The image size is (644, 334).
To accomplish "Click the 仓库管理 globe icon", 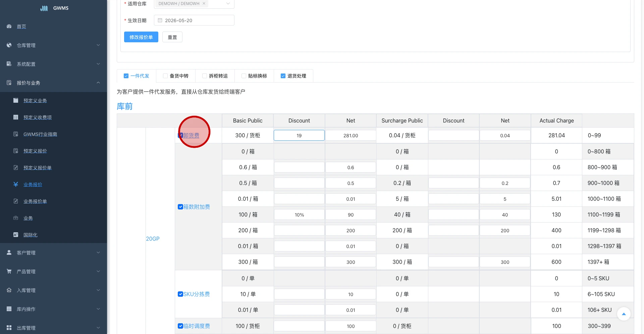I will 9,45.
